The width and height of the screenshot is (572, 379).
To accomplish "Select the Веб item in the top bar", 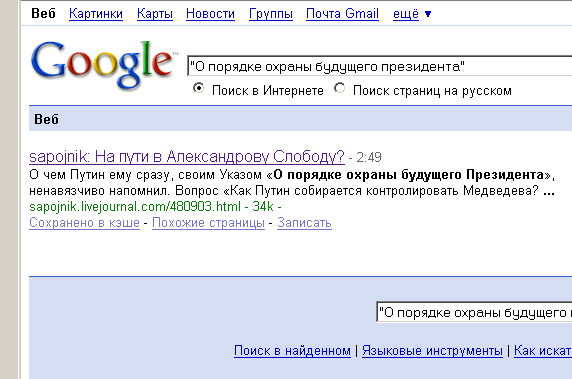I will coord(43,13).
